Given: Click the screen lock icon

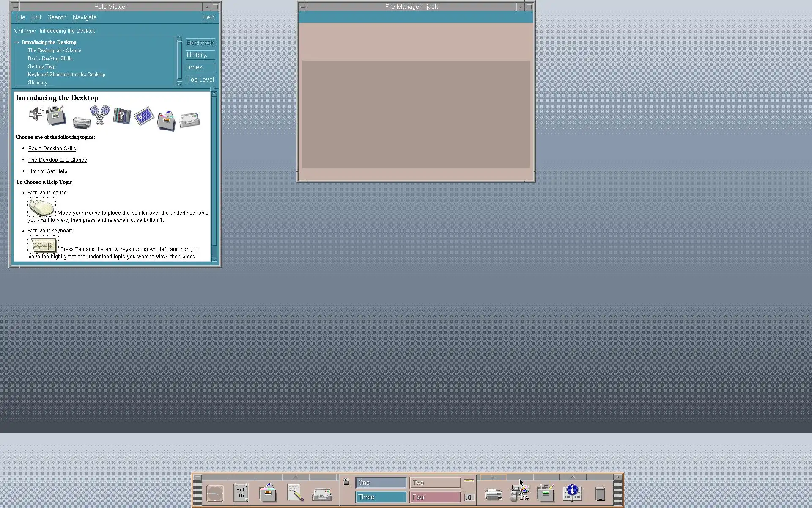Looking at the screenshot, I should click(x=346, y=482).
